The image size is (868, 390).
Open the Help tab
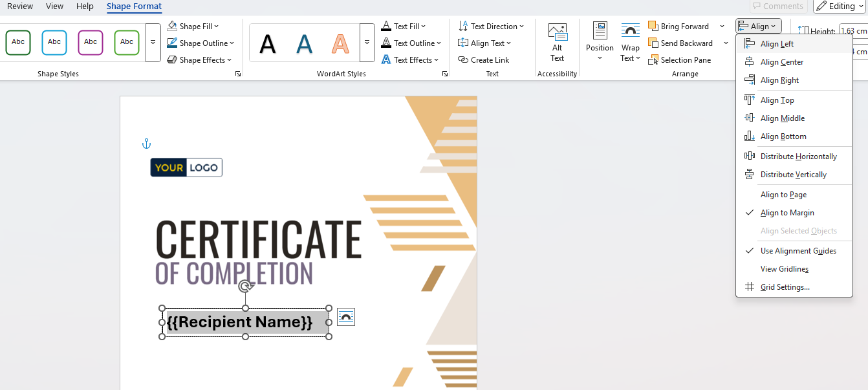pos(85,6)
